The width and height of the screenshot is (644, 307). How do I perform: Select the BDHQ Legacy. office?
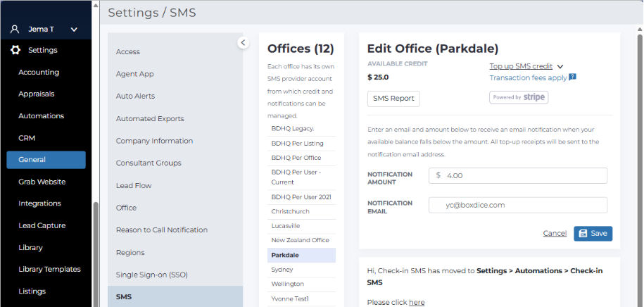pos(301,129)
